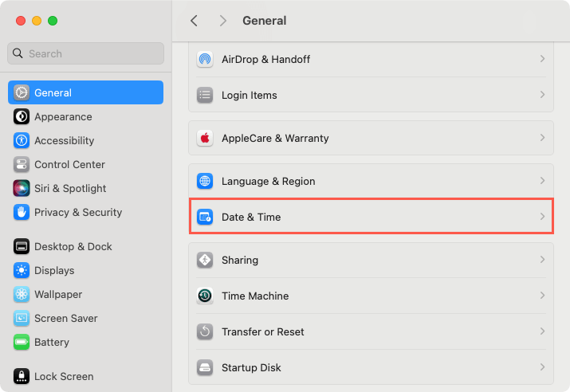
Task: Click the AirDrop & Handoff icon
Action: (205, 59)
